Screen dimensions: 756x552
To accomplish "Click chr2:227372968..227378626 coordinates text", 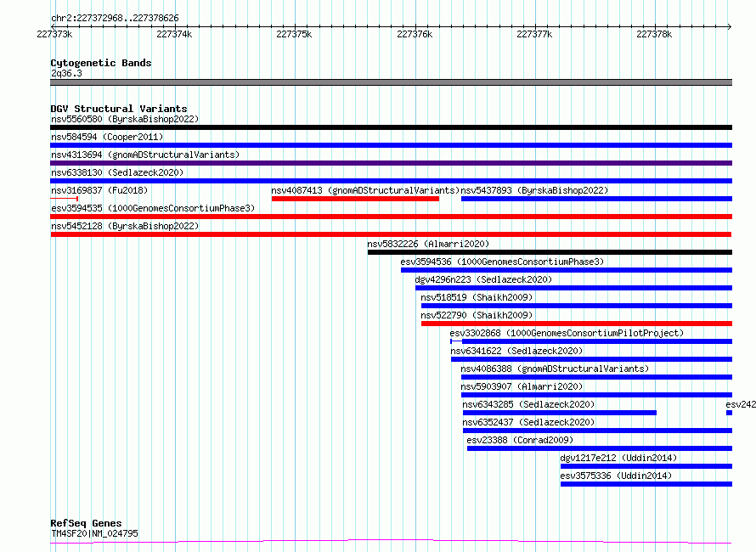I will pyautogui.click(x=115, y=19).
